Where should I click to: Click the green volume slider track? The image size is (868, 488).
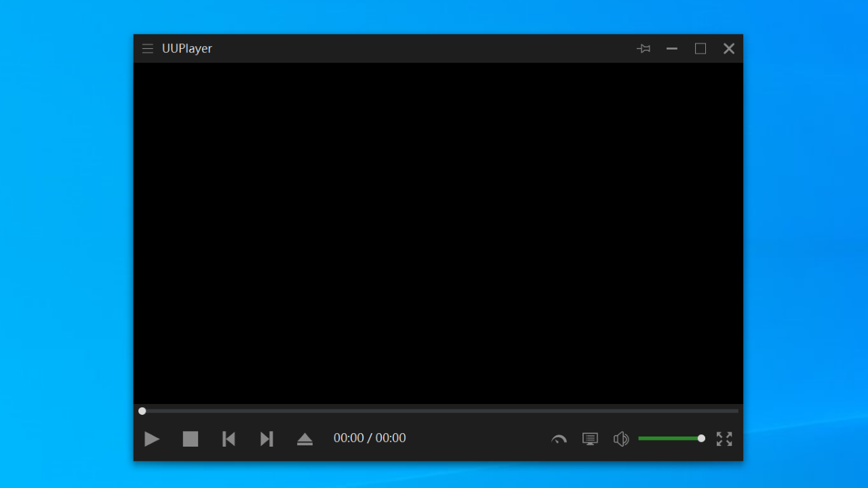coord(670,439)
